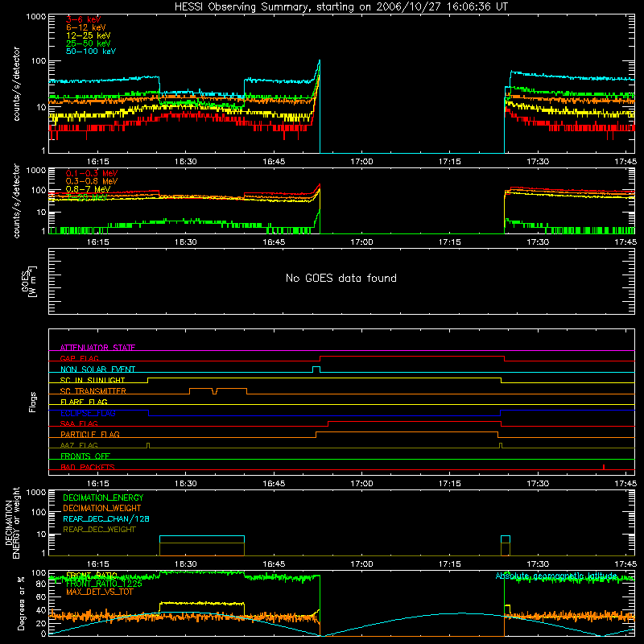Image resolution: width=644 pixels, height=644 pixels.
Task: Select the PARTICLE_FLAG label
Action: pyautogui.click(x=90, y=435)
